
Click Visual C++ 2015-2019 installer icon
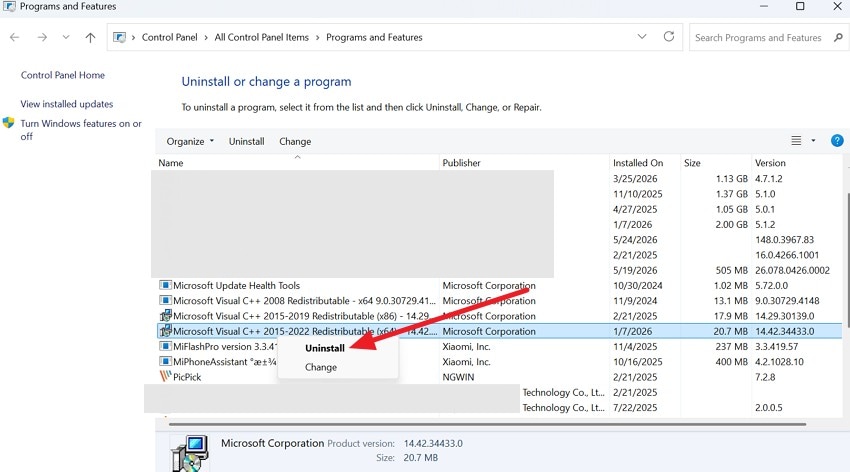pos(165,315)
